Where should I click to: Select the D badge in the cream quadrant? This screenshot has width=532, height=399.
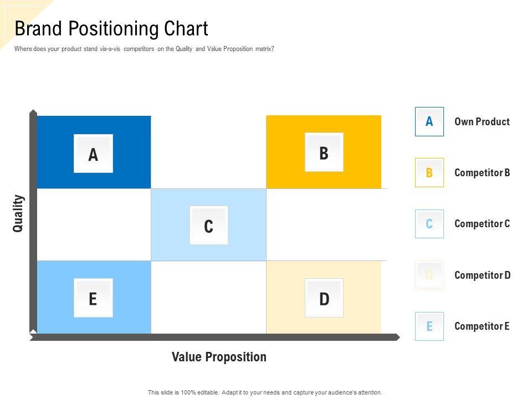pos(324,298)
